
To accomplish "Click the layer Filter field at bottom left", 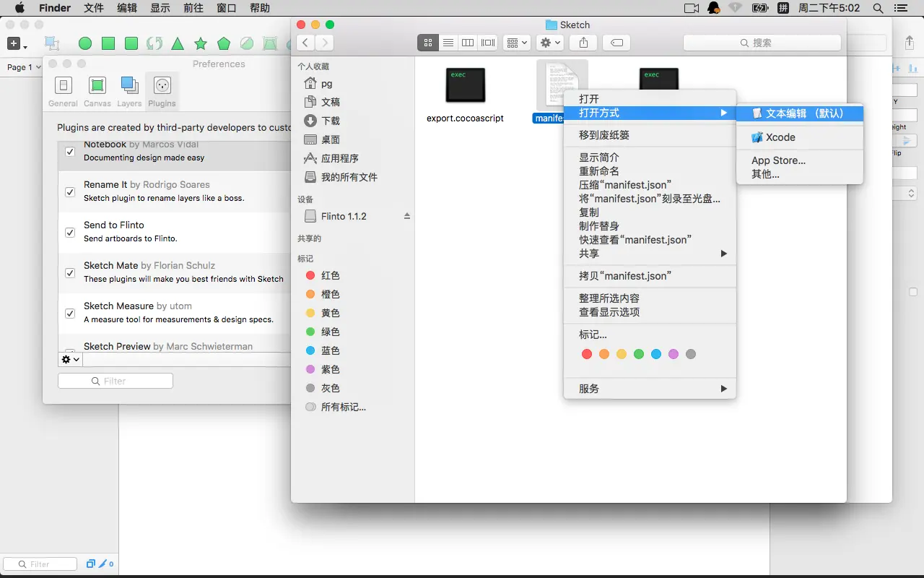I will [40, 564].
